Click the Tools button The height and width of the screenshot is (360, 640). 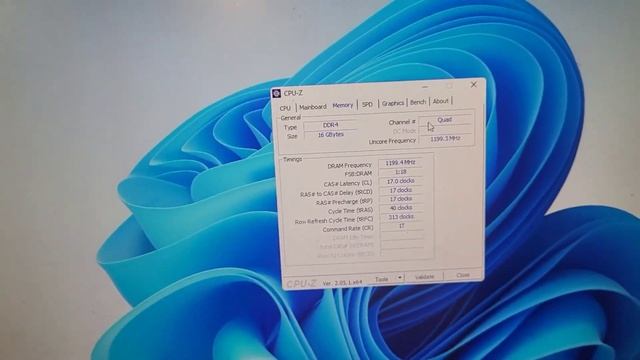[x=382, y=279]
